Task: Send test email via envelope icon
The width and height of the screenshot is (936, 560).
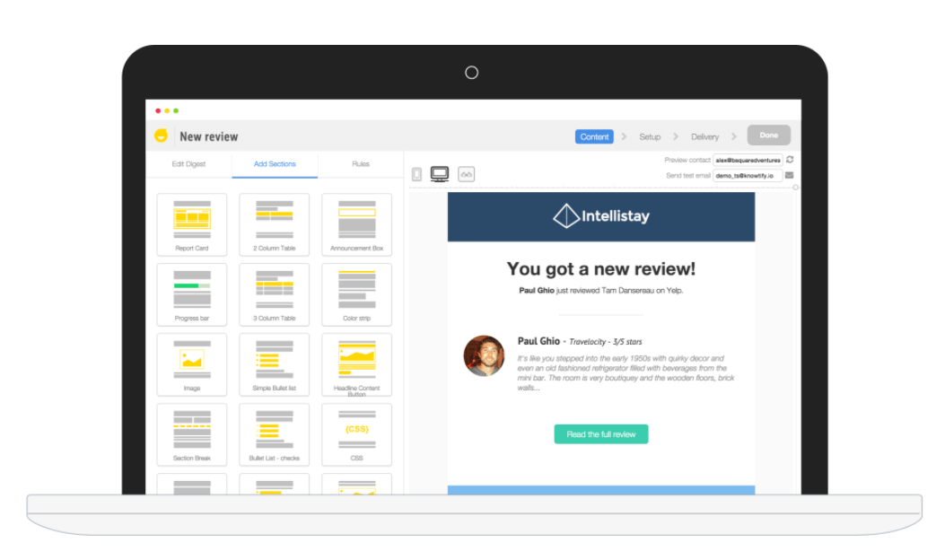Action: [790, 176]
